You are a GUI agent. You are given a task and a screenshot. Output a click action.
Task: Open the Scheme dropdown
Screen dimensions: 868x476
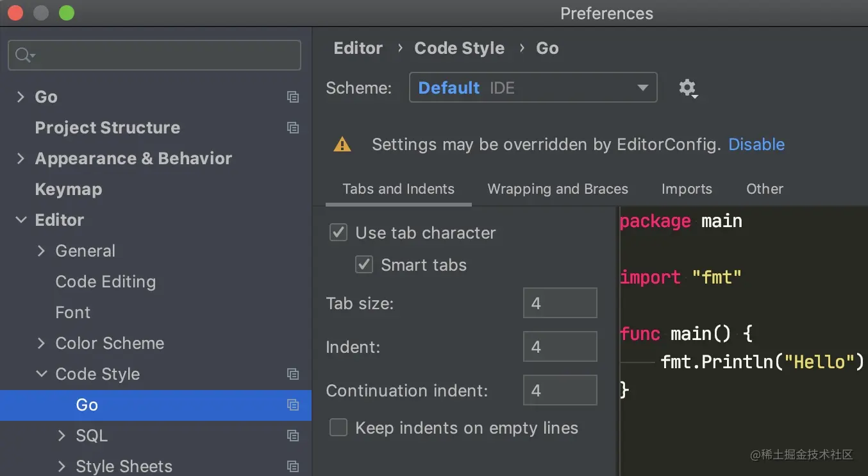pyautogui.click(x=533, y=88)
